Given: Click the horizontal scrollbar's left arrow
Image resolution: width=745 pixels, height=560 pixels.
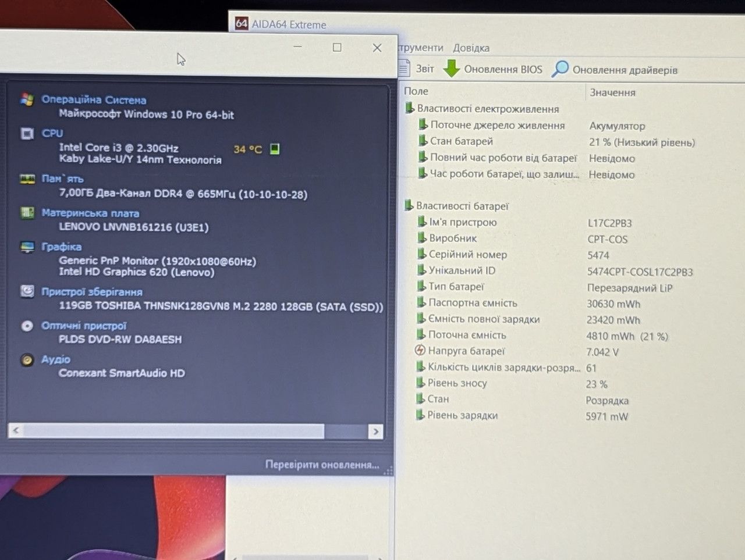Looking at the screenshot, I should pyautogui.click(x=16, y=430).
